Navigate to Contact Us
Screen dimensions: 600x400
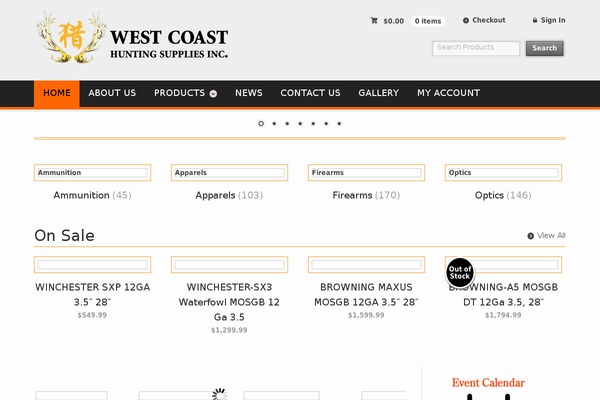310,93
